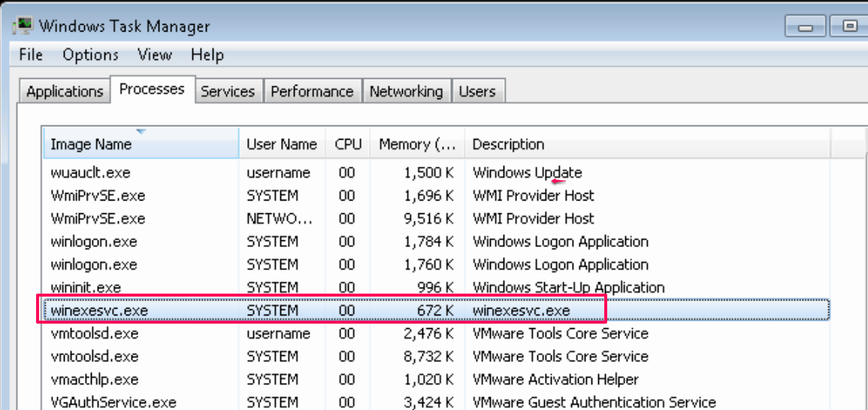868x410 pixels.
Task: Sort by Memory column header
Action: (x=417, y=144)
